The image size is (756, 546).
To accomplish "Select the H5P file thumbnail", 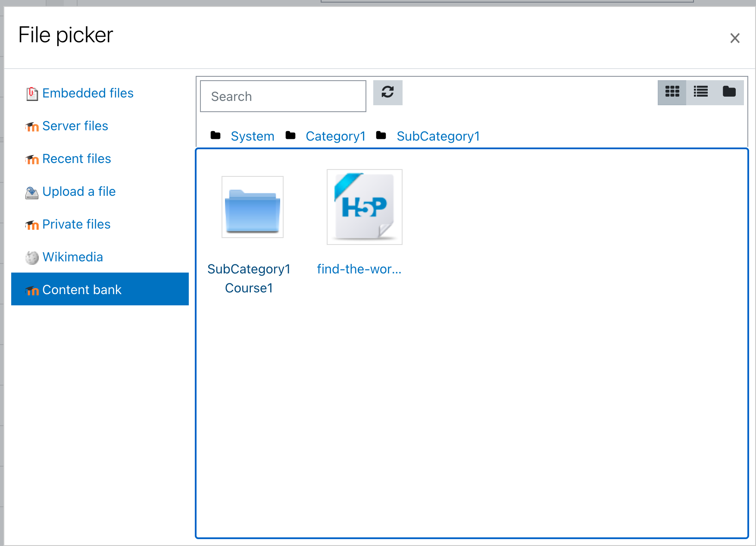I will pos(365,207).
